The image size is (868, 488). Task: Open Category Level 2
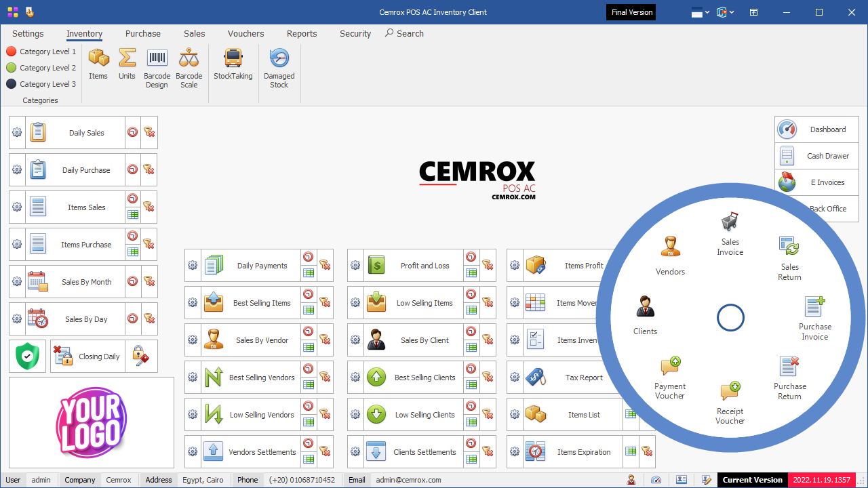(x=41, y=68)
